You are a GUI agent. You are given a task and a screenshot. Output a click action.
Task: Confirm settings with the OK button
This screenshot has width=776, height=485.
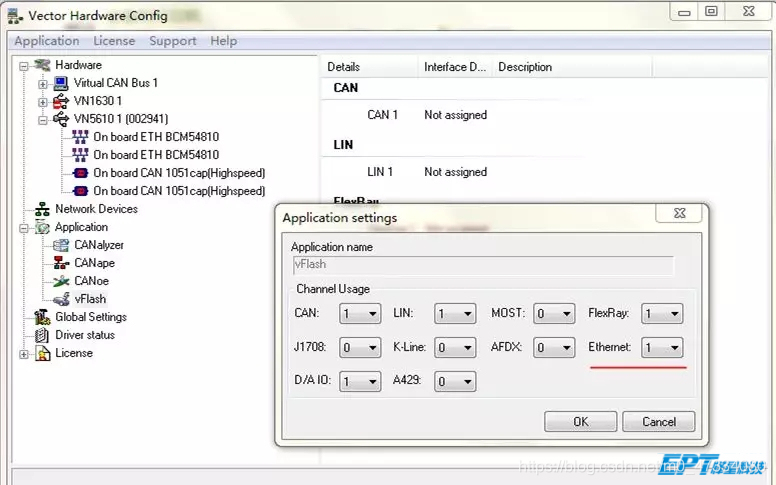point(581,422)
